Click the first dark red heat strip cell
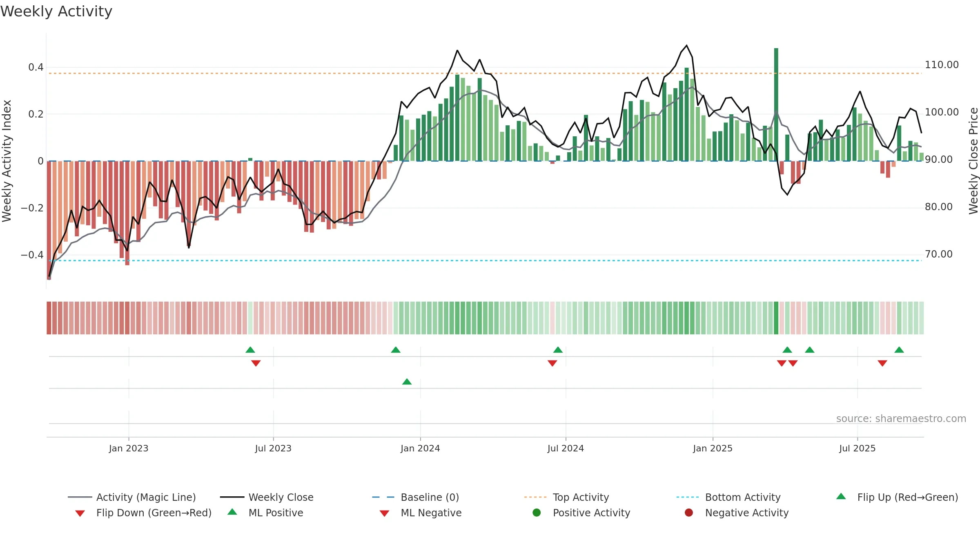 (x=49, y=318)
